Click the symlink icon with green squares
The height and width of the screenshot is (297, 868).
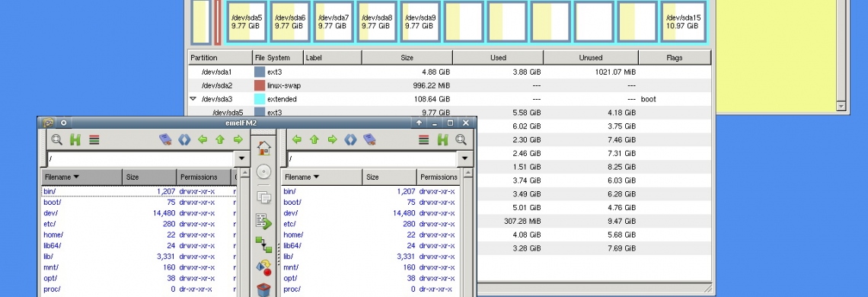[x=264, y=244]
